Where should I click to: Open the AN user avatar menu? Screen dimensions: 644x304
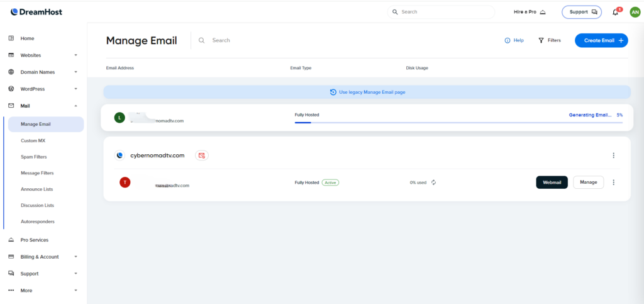click(x=635, y=12)
